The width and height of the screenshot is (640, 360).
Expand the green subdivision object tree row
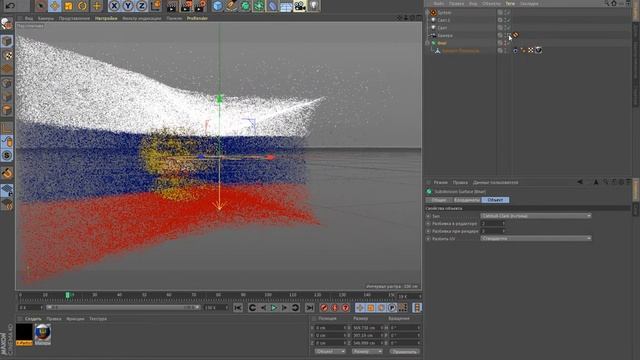tap(427, 43)
